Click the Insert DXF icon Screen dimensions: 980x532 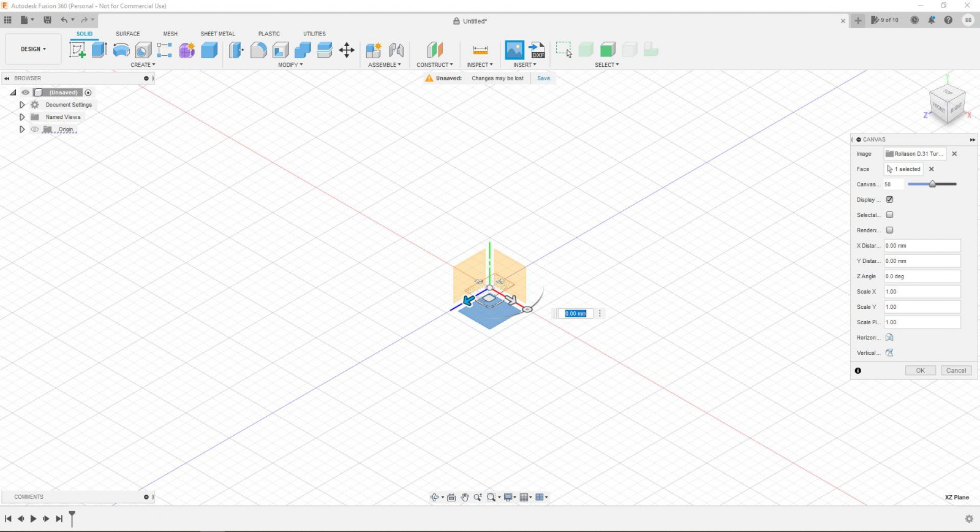tap(537, 50)
